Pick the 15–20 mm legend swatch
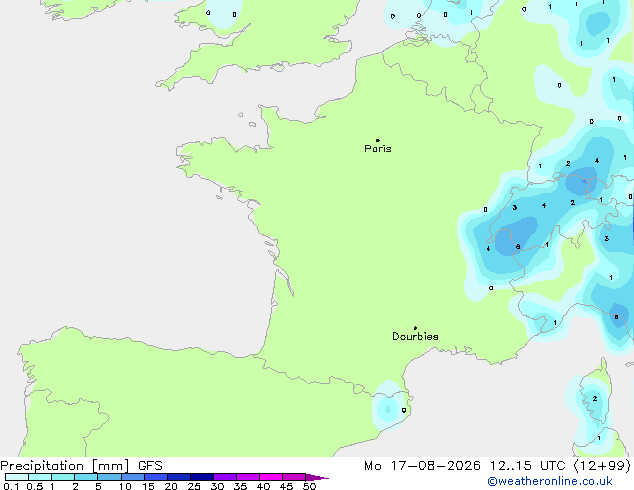Screen dimensions: 634x490 (156, 477)
